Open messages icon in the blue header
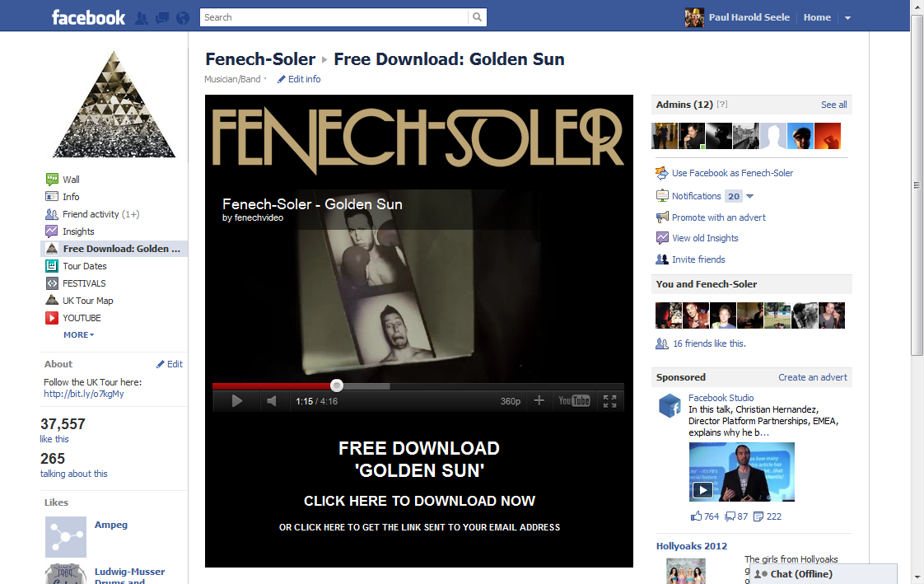The height and width of the screenshot is (584, 924). click(162, 18)
